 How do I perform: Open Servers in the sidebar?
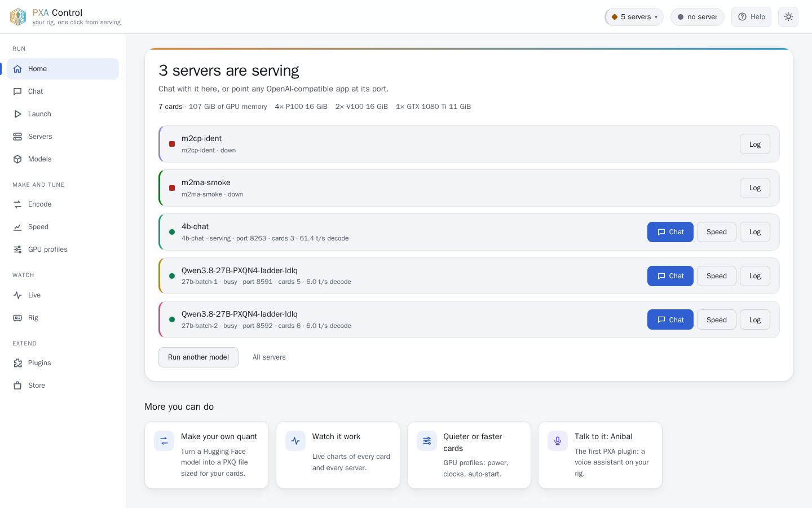coord(63,137)
